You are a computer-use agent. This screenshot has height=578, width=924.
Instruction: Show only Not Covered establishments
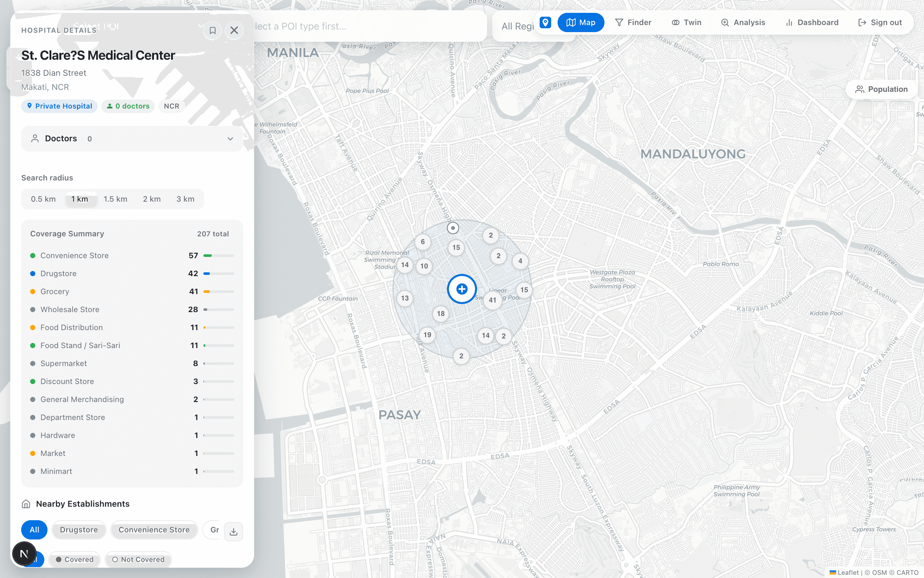click(x=138, y=560)
